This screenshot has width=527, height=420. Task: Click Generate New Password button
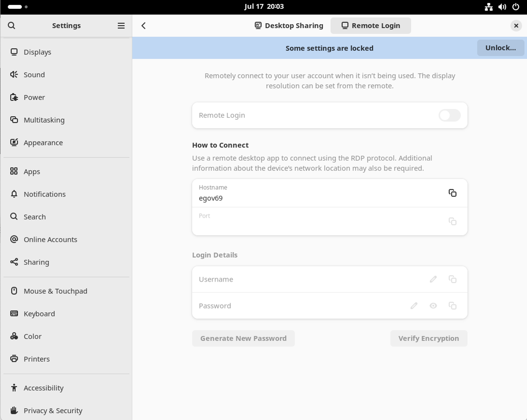243,338
